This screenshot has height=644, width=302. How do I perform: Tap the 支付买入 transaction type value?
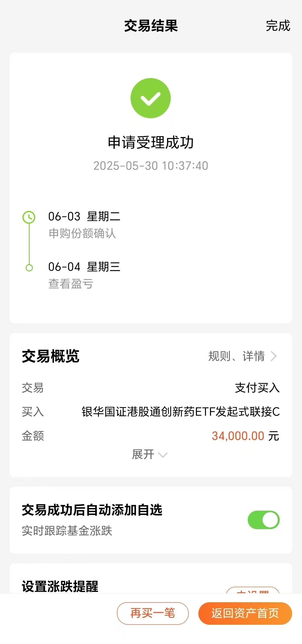(x=257, y=388)
